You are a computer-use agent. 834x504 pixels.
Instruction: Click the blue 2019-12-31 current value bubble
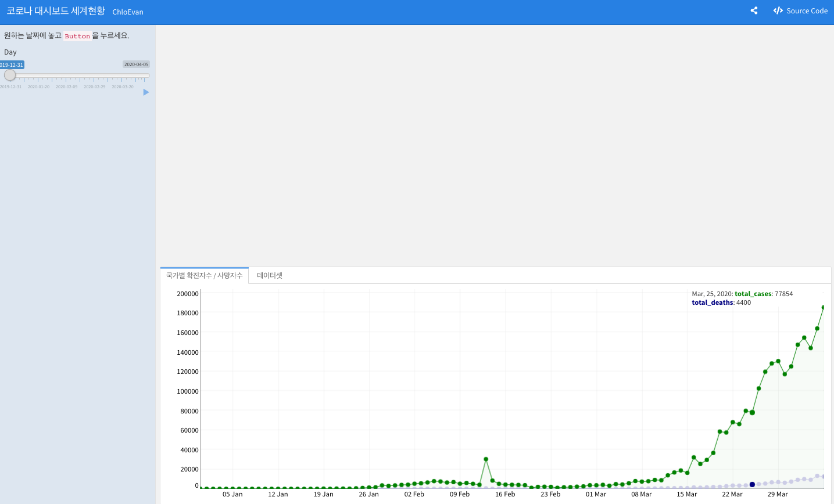tap(12, 65)
